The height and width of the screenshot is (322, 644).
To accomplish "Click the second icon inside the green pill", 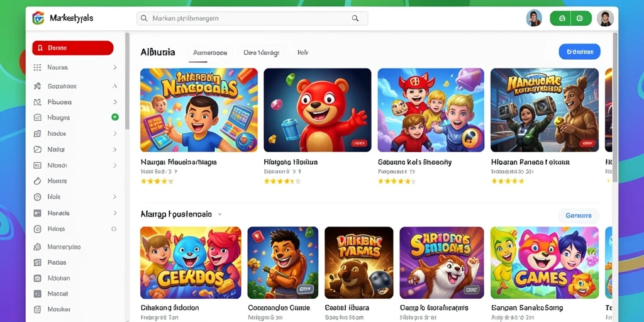I will [x=579, y=18].
